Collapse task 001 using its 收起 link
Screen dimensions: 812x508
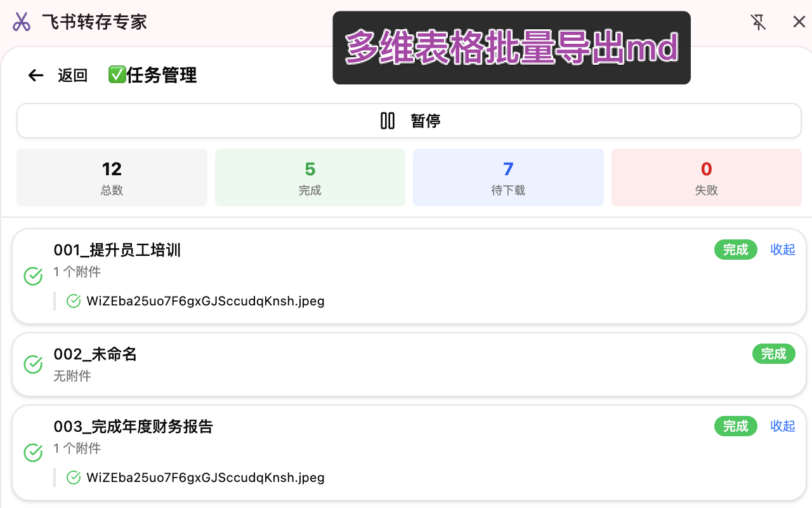782,250
